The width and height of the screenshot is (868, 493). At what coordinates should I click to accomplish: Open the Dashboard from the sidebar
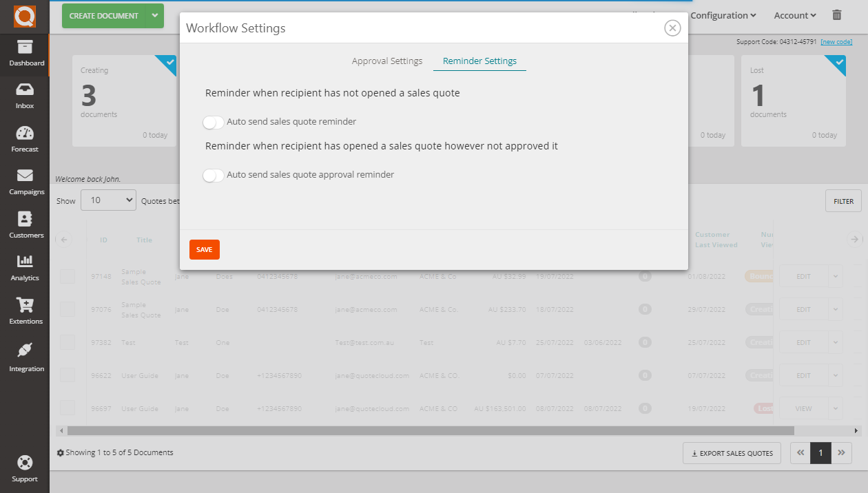pos(25,55)
